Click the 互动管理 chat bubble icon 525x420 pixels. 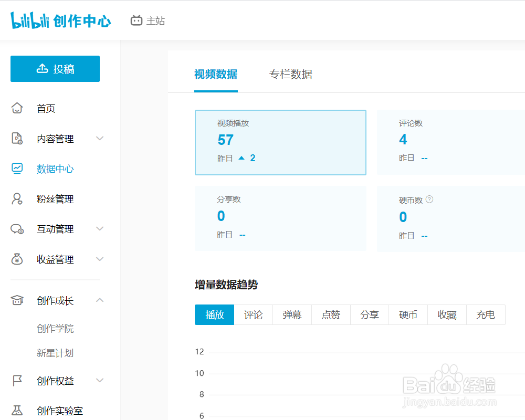coord(17,229)
